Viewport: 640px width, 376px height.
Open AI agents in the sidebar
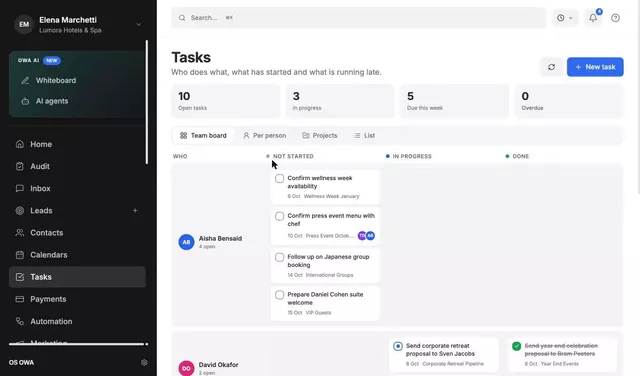[x=77, y=101]
